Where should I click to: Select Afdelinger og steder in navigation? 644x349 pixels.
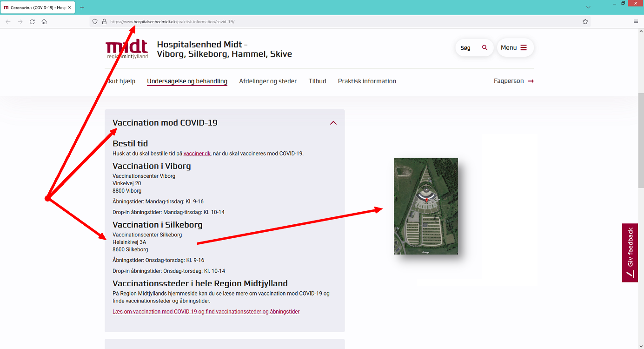click(x=268, y=81)
